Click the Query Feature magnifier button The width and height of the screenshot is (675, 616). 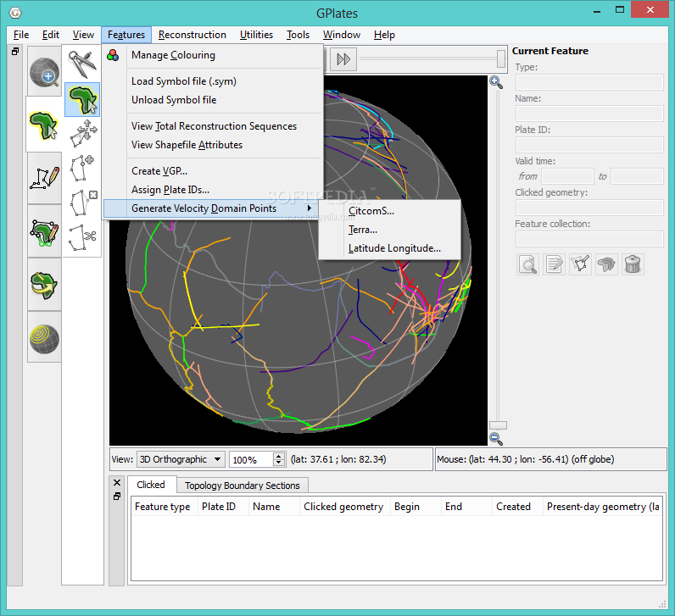tap(527, 264)
